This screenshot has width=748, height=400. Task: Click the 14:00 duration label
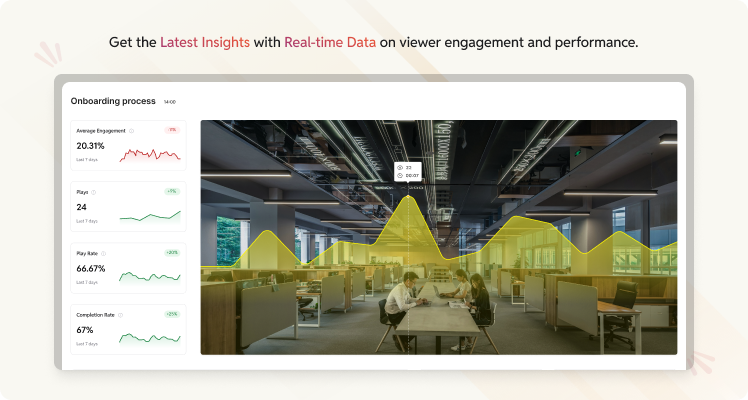pyautogui.click(x=170, y=102)
